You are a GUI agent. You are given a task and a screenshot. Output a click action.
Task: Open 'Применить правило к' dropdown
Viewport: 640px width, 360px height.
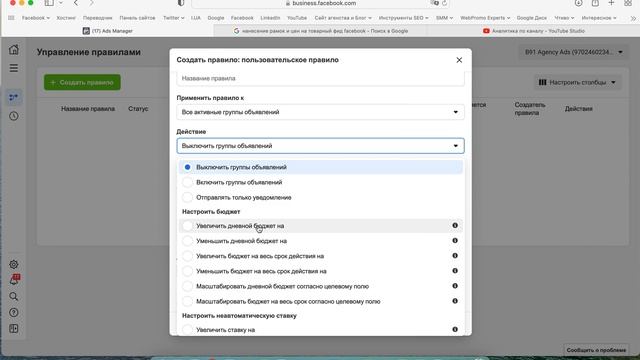pyautogui.click(x=320, y=112)
